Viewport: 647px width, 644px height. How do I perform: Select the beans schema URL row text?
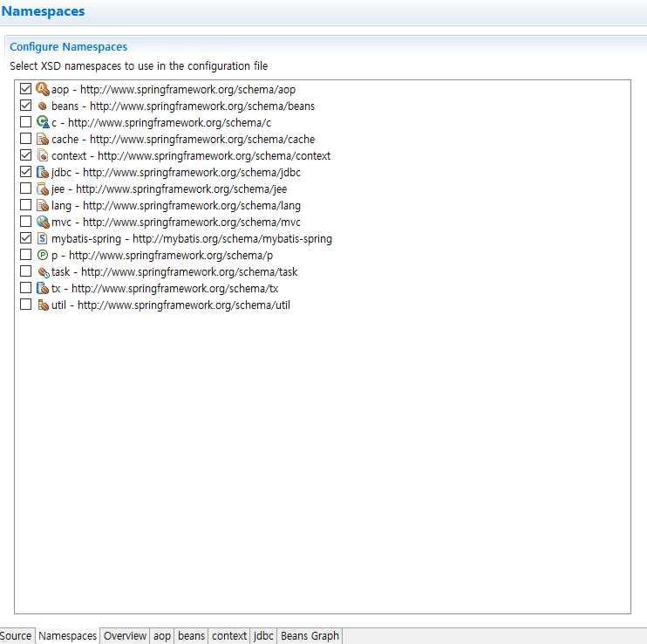(x=183, y=106)
